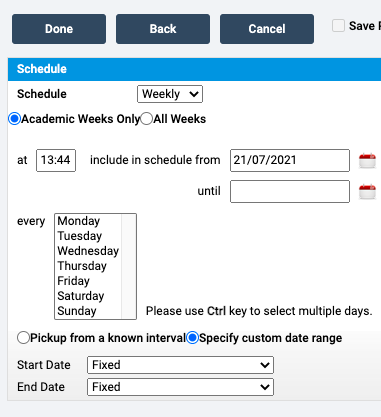
Task: Click the days list scrollbar track
Action: coord(129,266)
